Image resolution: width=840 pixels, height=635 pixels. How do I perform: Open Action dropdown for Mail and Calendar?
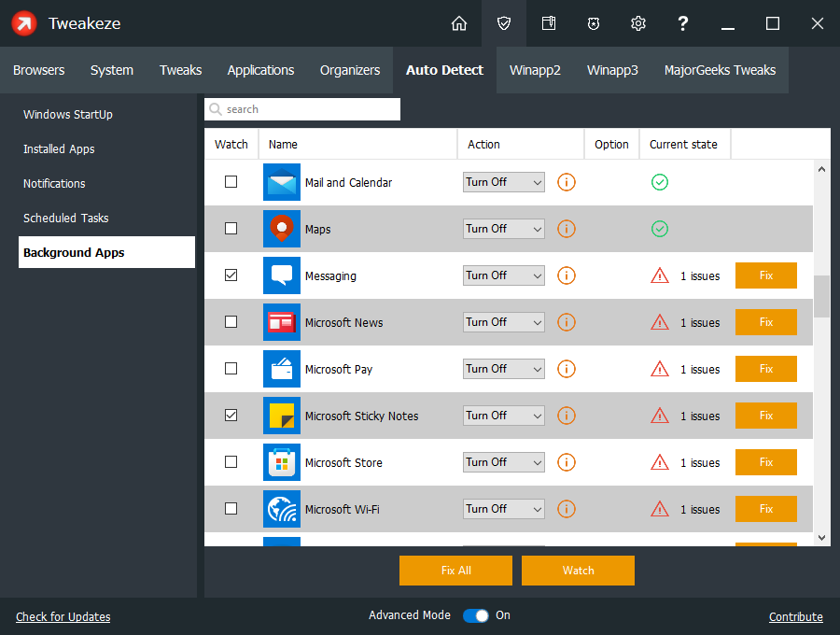pyautogui.click(x=504, y=182)
